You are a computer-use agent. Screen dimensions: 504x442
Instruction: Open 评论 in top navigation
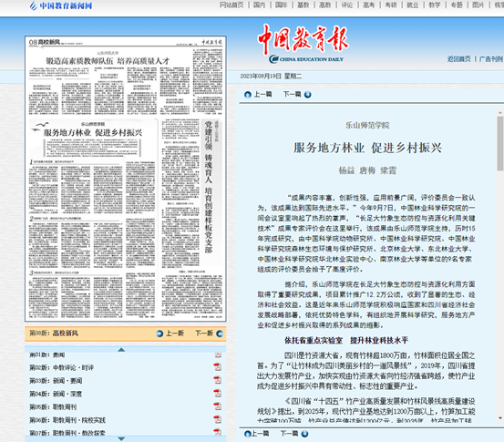click(347, 5)
